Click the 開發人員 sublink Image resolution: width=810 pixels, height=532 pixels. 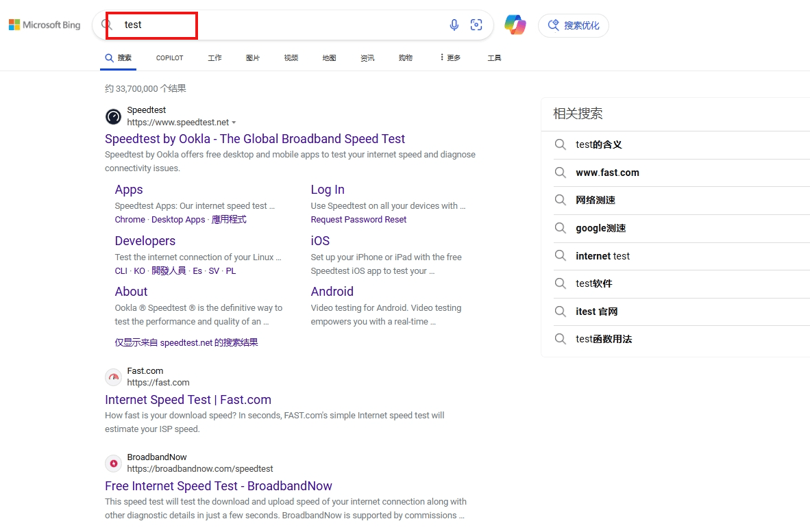pyautogui.click(x=169, y=270)
